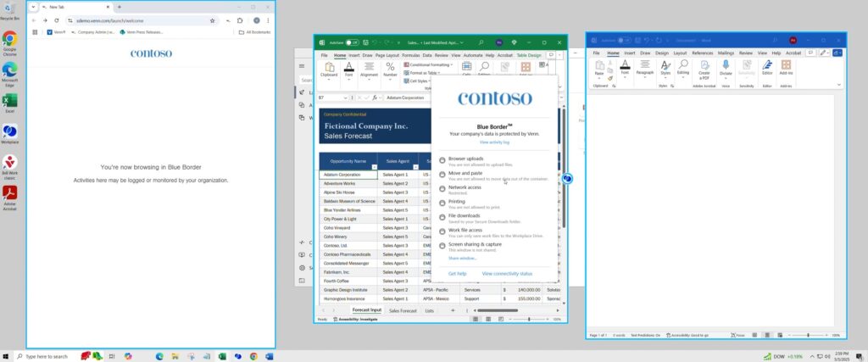Open Adobe Acrobat desktop shortcut
The height and width of the screenshot is (362, 868).
tap(10, 194)
